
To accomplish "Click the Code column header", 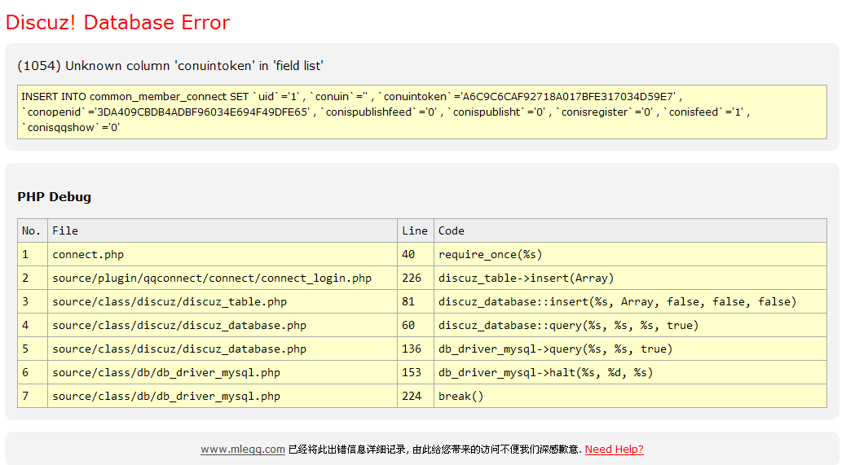I will coord(452,230).
